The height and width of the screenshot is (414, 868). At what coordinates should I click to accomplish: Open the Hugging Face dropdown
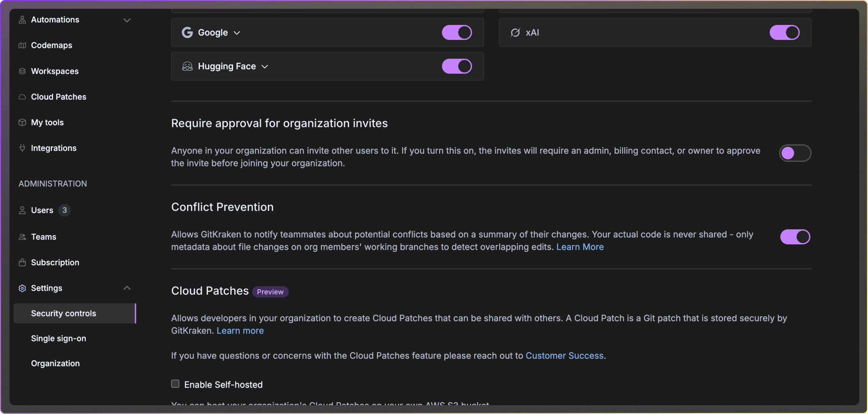[265, 67]
